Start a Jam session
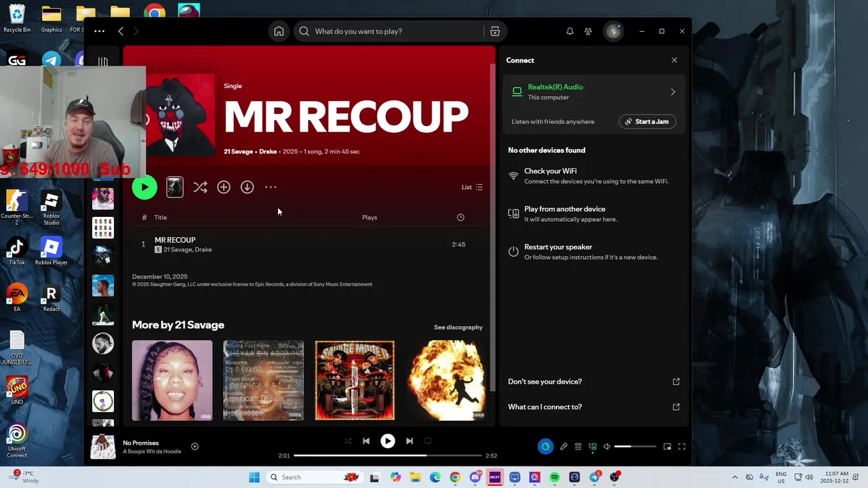Screen dimensions: 868x488 pos(647,122)
